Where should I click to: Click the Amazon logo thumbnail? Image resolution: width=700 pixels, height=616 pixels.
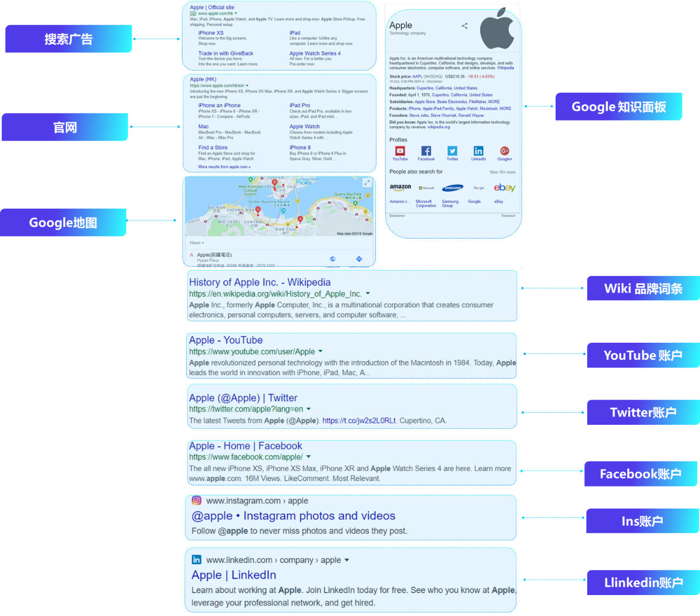tap(400, 188)
